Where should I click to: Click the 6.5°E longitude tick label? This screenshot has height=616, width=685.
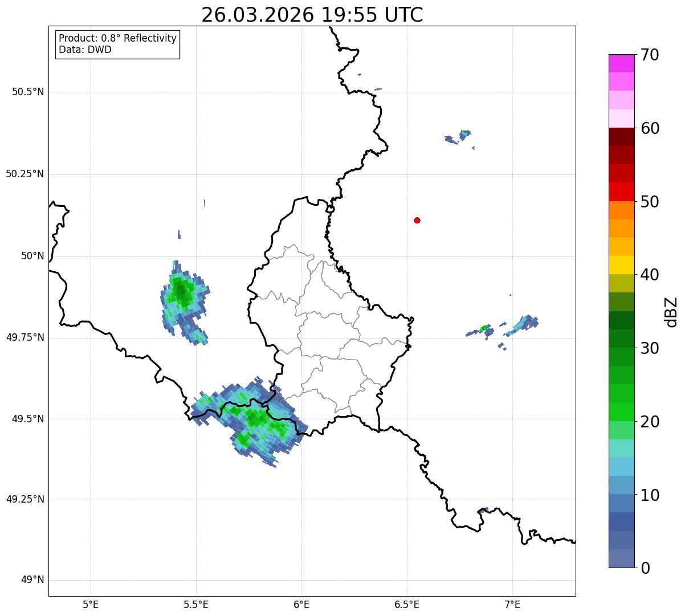point(407,604)
